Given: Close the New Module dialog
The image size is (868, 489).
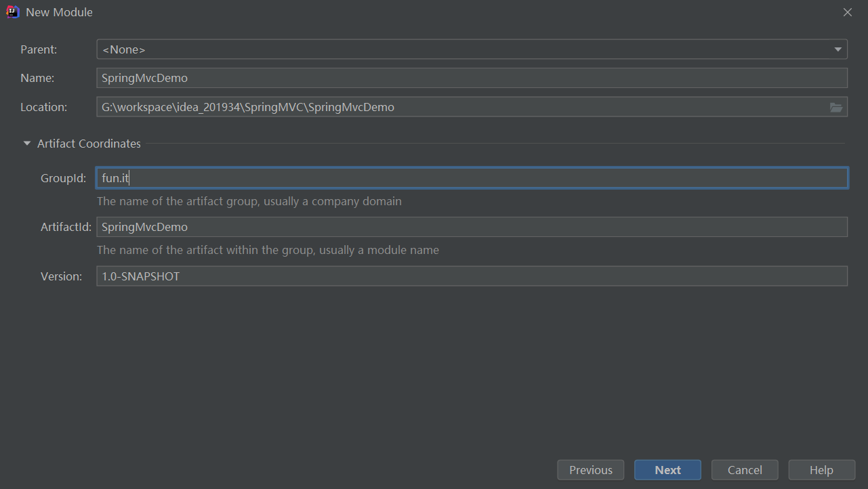Looking at the screenshot, I should point(847,12).
